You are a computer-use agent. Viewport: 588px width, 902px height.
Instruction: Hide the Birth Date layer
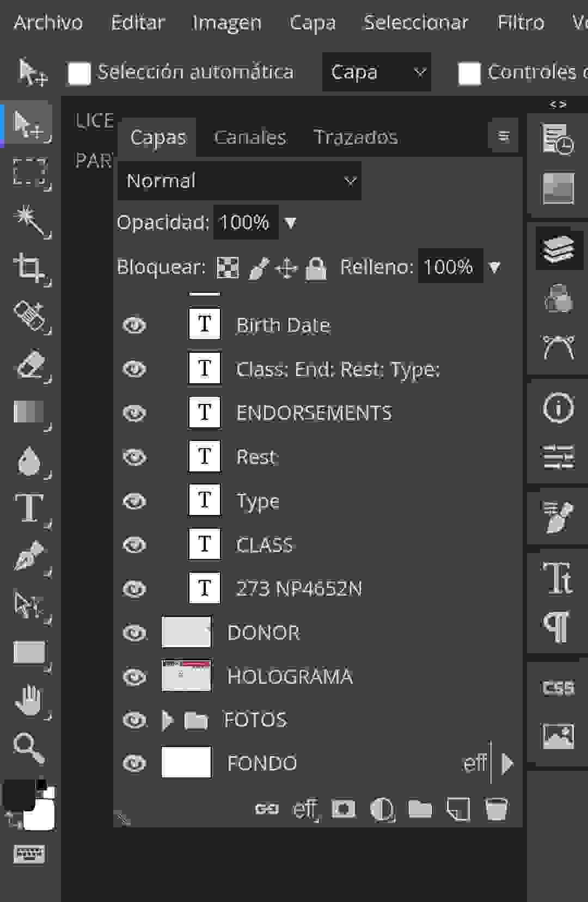pyautogui.click(x=134, y=325)
